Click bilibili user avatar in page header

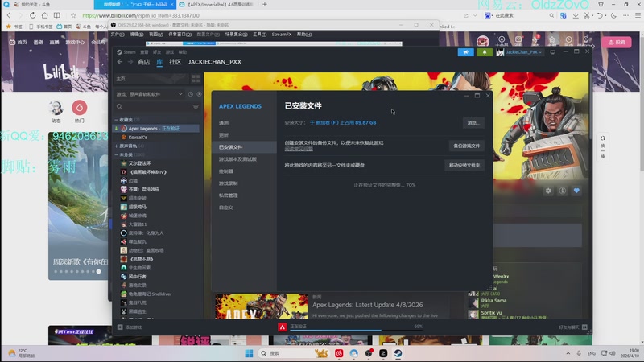point(482,42)
